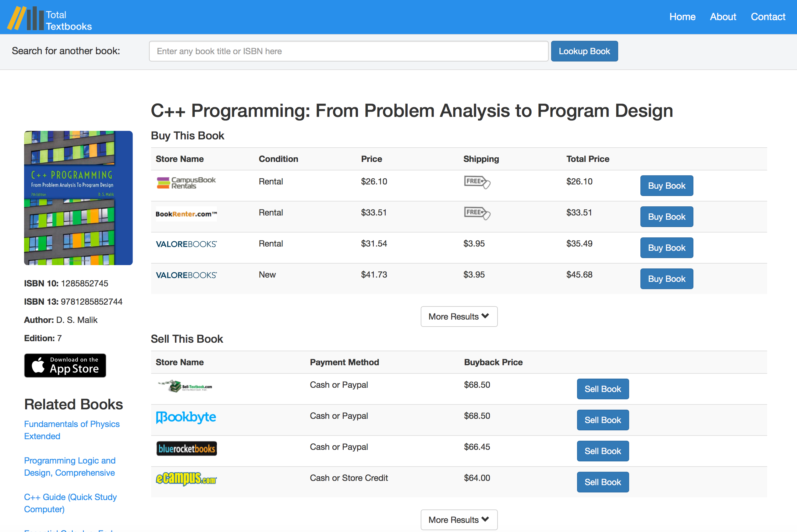The width and height of the screenshot is (797, 532).
Task: Go to the Contact page
Action: point(768,17)
